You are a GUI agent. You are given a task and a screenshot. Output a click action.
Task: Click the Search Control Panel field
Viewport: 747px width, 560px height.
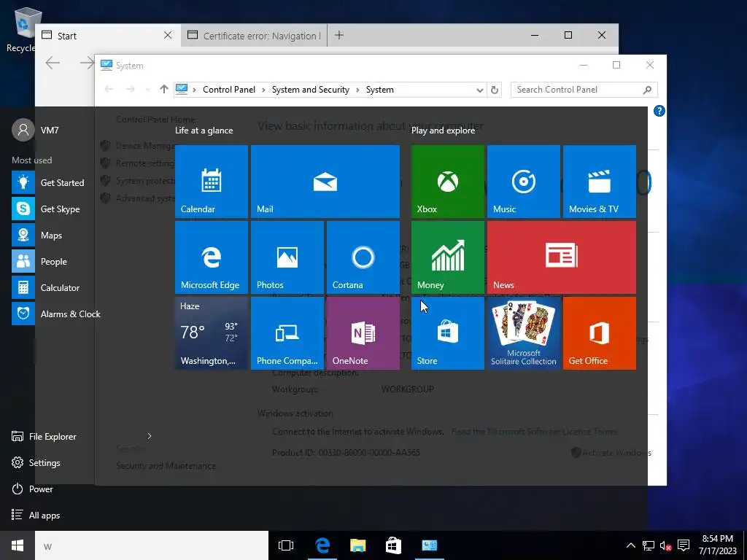coord(584,90)
